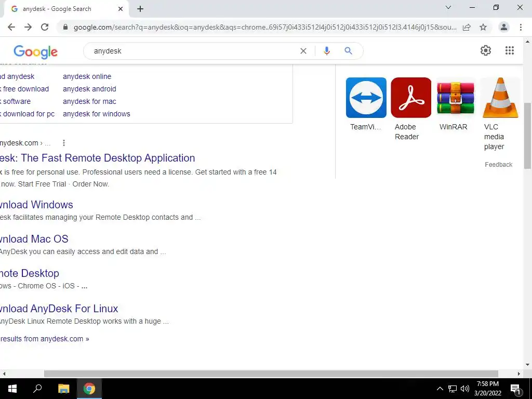Image resolution: width=532 pixels, height=399 pixels.
Task: Open the Windows notification center
Action: [x=515, y=389]
